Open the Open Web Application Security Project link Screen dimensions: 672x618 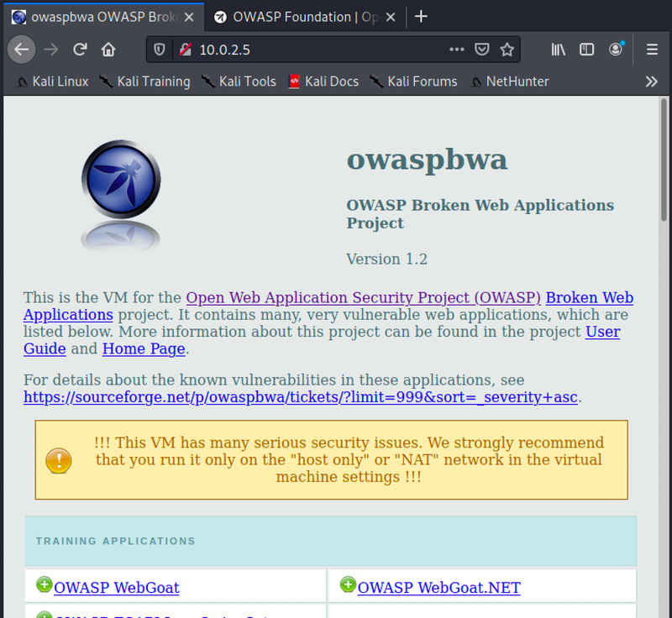pos(364,297)
